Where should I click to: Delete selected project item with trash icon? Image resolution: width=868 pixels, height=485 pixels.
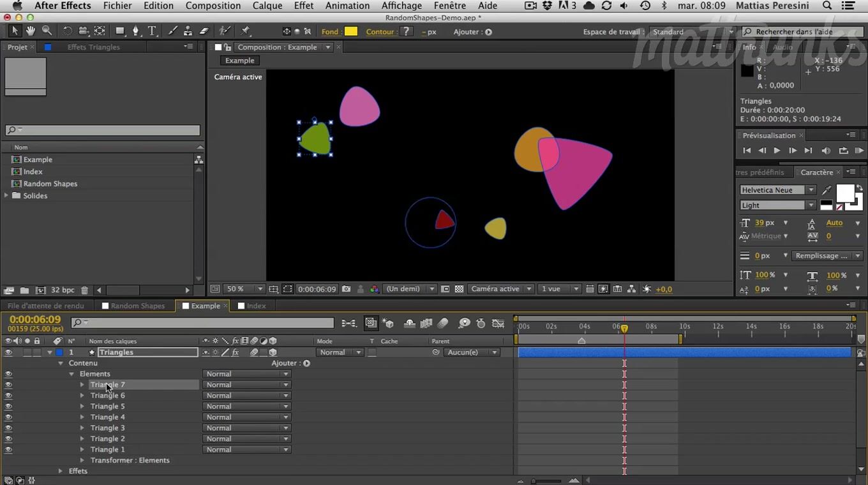pyautogui.click(x=84, y=290)
